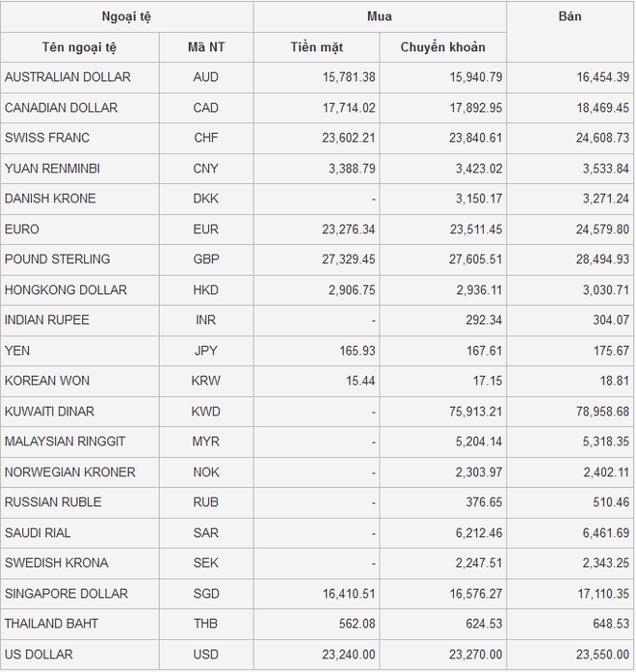Click the Tên ngoại tệ header

coord(80,47)
